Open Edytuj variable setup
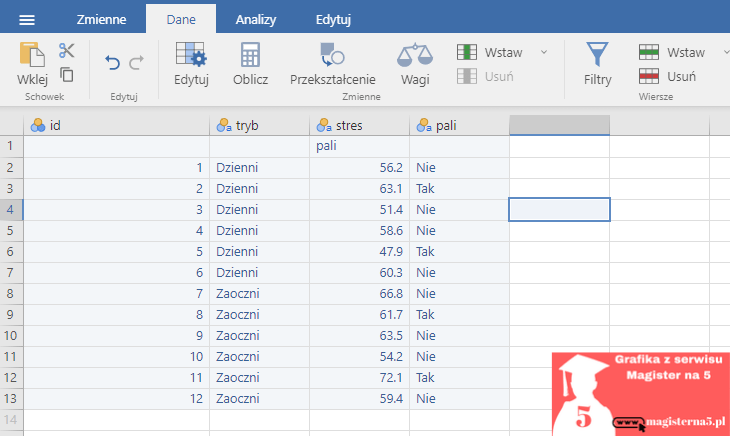This screenshot has width=730, height=436. [191, 64]
